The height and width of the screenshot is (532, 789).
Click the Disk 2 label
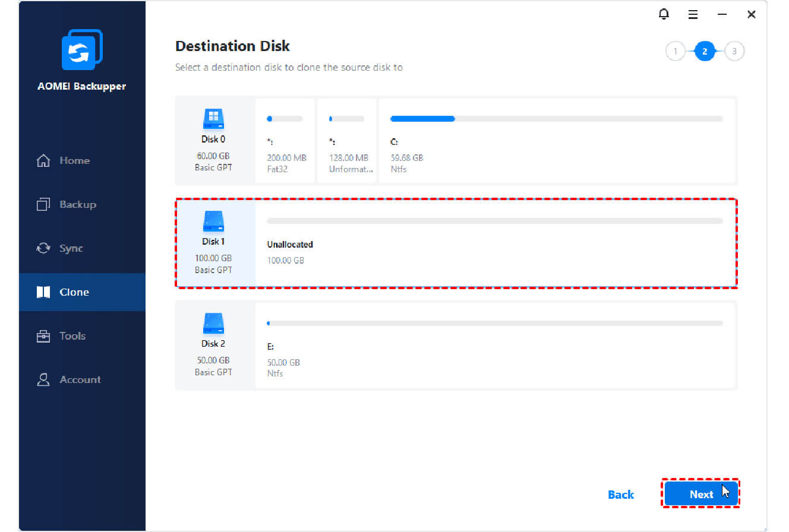coord(213,344)
